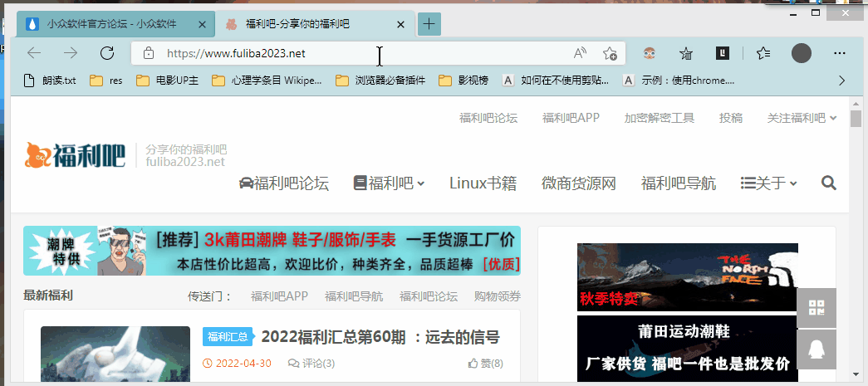Expand the 关于 navigation menu
The image size is (868, 386).
769,183
